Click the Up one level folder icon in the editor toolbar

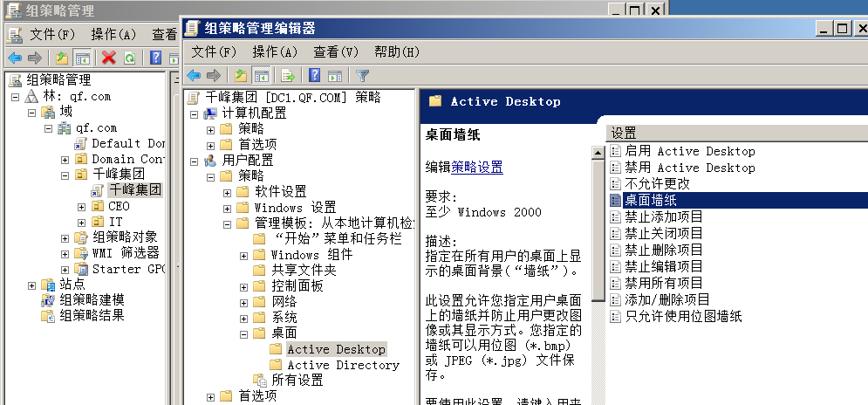(x=240, y=76)
